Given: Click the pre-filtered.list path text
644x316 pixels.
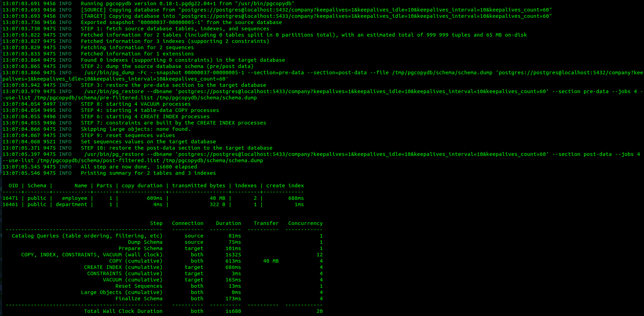Looking at the screenshot, I should (94, 98).
